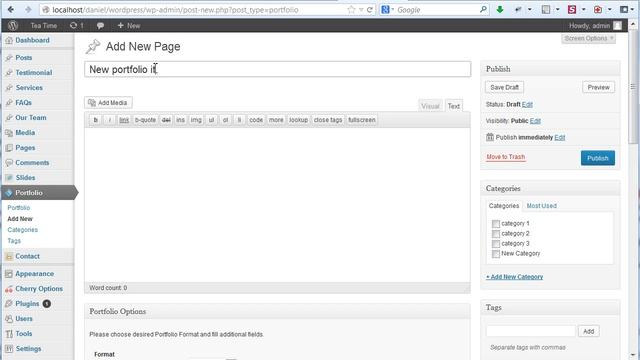Image resolution: width=640 pixels, height=360 pixels.
Task: Check the category 1 checkbox
Action: coord(496,224)
